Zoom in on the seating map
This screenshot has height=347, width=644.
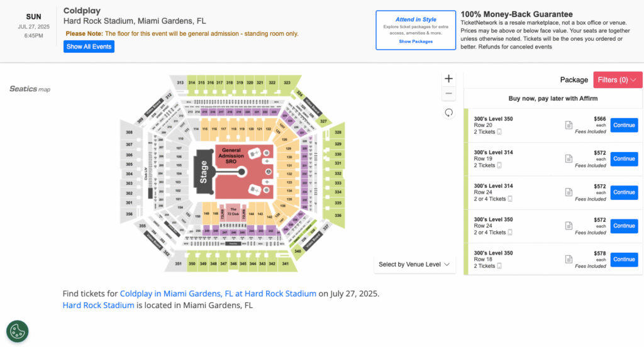(448, 79)
